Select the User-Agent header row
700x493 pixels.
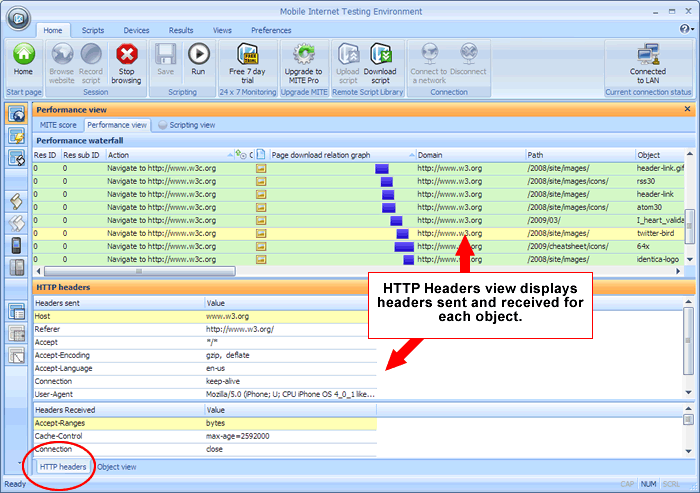pyautogui.click(x=205, y=394)
